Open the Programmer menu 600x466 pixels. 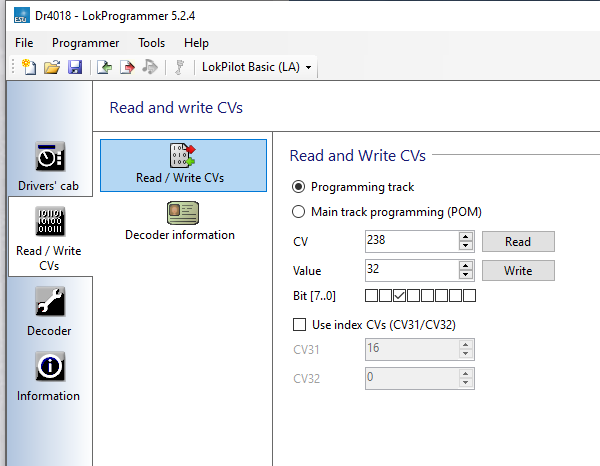(86, 43)
